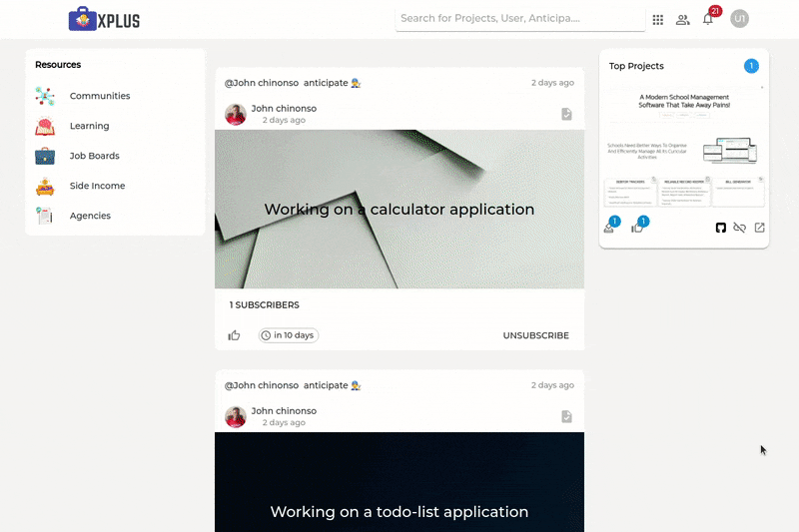The width and height of the screenshot is (799, 532).
Task: Open project in new window icon
Action: [x=760, y=228]
